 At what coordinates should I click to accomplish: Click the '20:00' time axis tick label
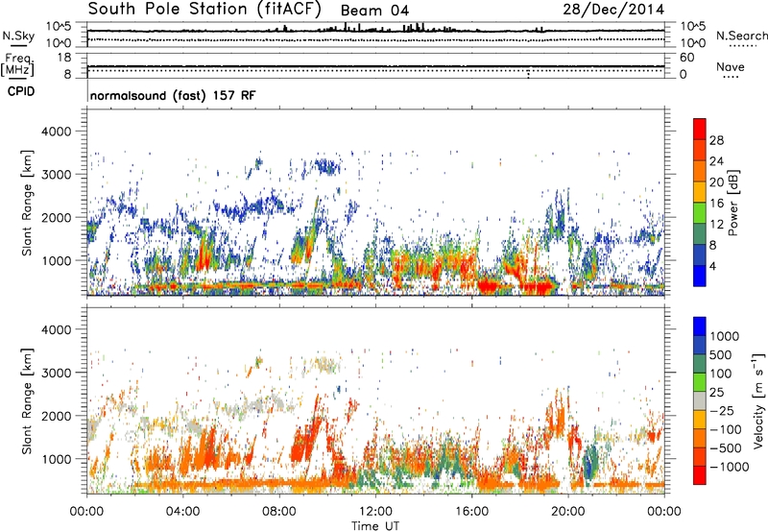coord(568,511)
